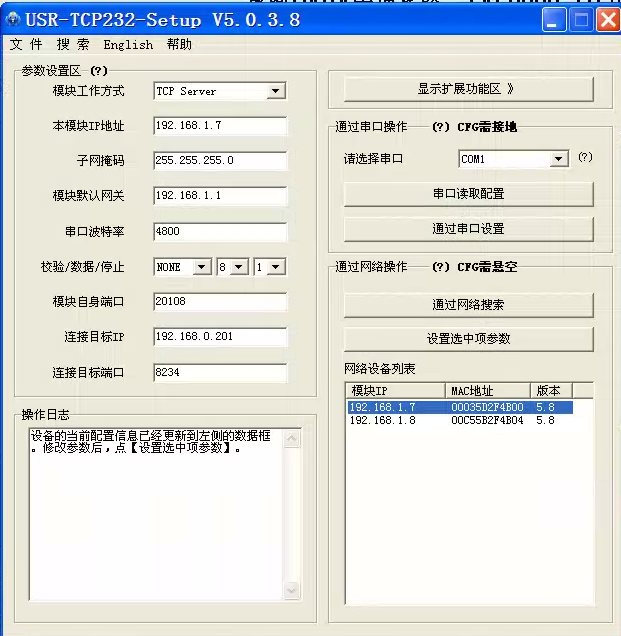Click inside the 操作日志 text area

click(x=156, y=514)
